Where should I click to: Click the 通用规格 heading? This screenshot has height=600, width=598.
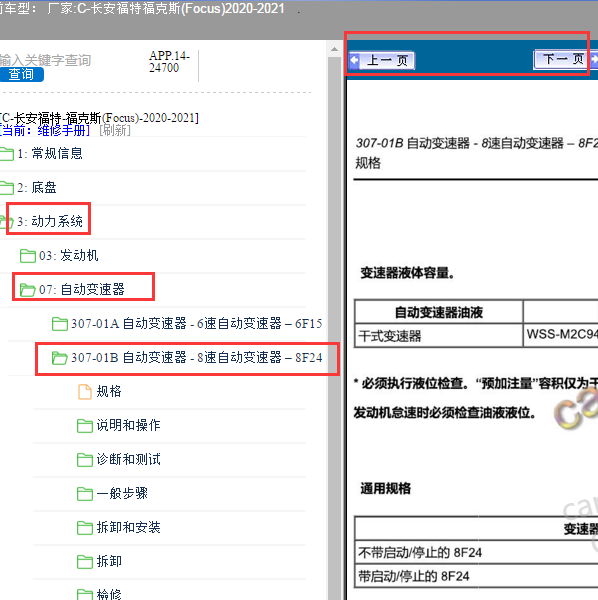385,488
